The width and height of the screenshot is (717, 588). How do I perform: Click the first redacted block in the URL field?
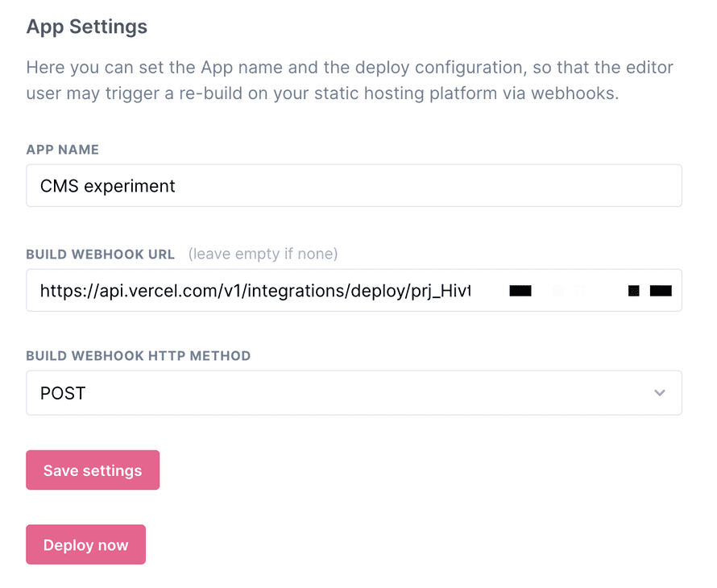520,290
